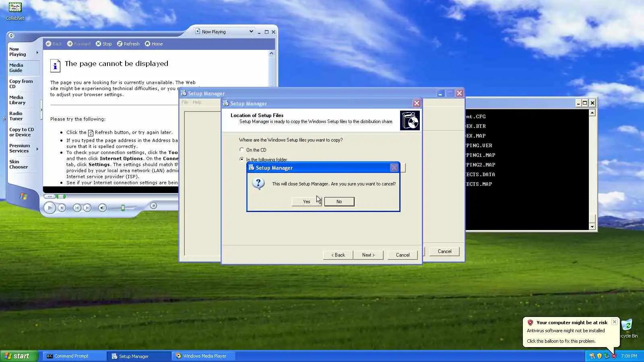Switch to Windows Media Player from the taskbar
This screenshot has height=362, width=644.
click(x=204, y=356)
